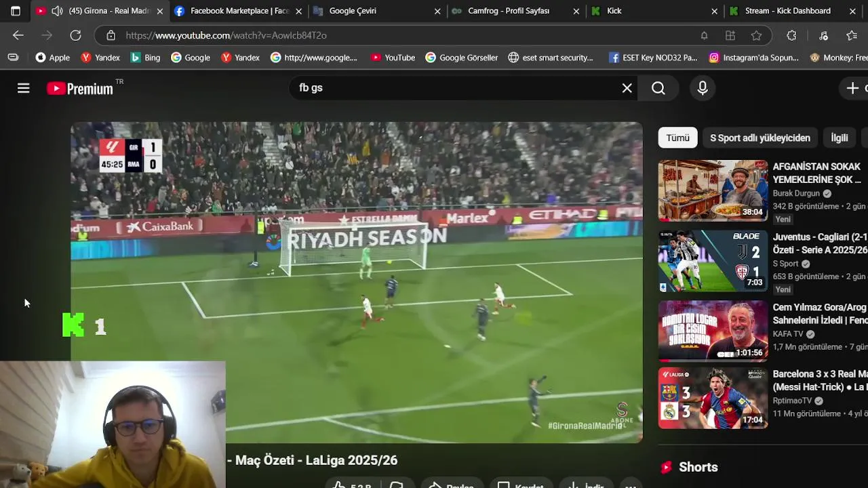Visit the RptimaoTV channel
The height and width of the screenshot is (488, 868).
coord(792,401)
